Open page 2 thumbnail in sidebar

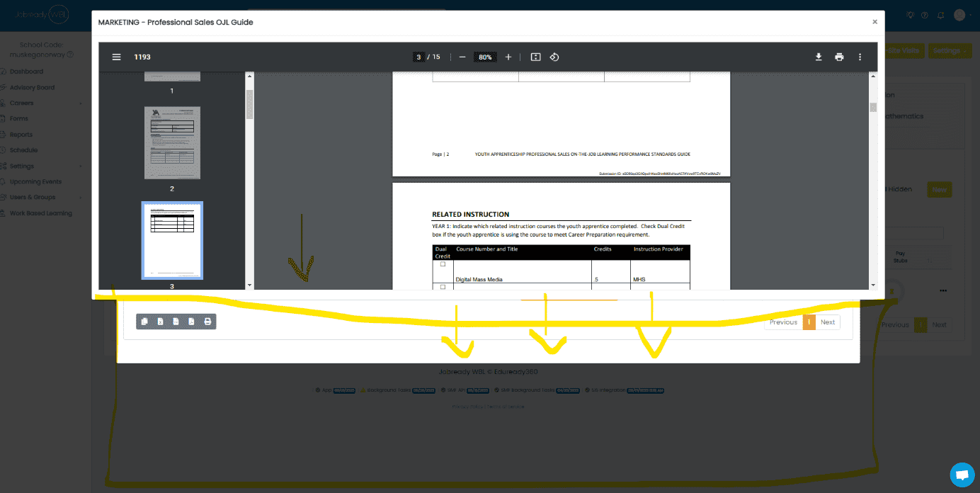pos(172,143)
